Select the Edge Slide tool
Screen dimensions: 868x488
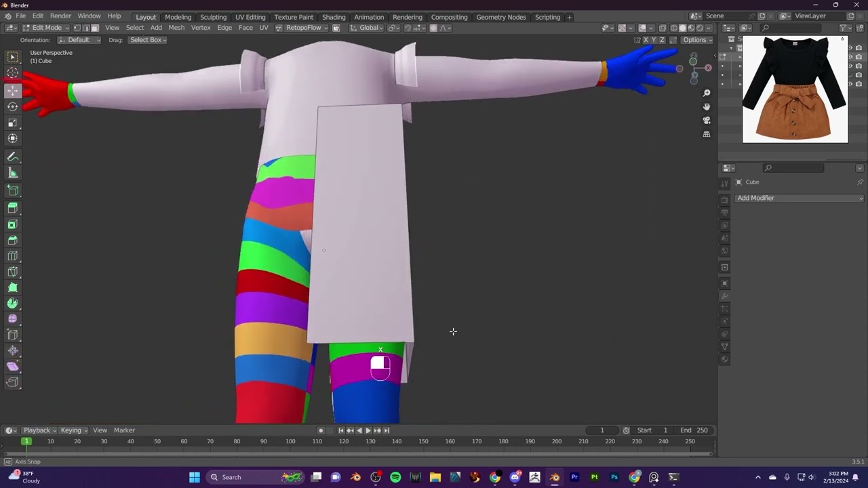pyautogui.click(x=13, y=335)
